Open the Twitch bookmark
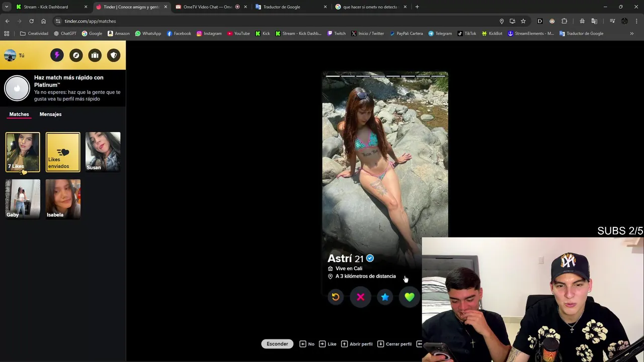The image size is (644, 362). click(x=337, y=34)
